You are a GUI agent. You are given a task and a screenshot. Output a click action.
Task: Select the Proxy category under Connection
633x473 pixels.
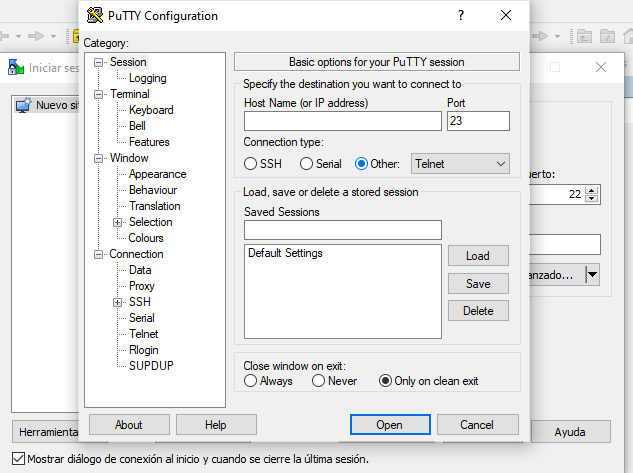(142, 286)
